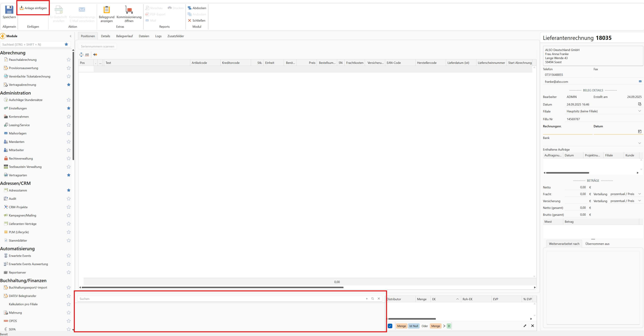The height and width of the screenshot is (336, 644).
Task: Click the Speichern save icon
Action: coord(9,10)
